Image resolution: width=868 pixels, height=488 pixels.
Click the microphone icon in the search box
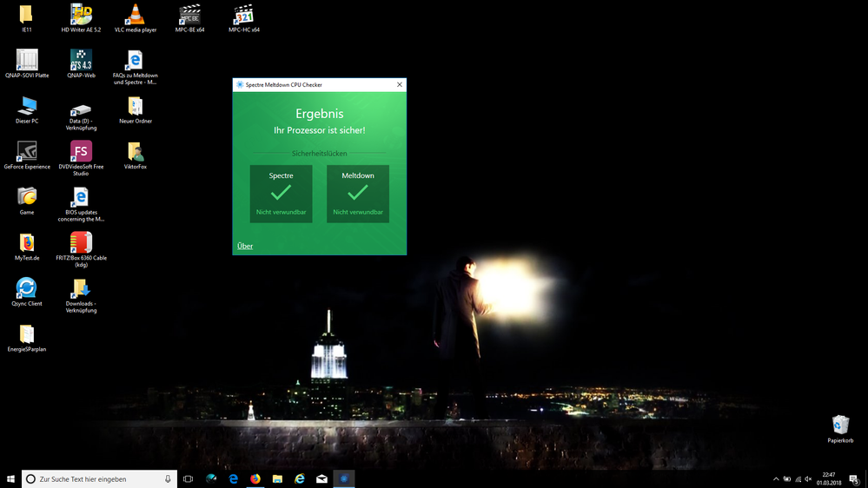[168, 478]
